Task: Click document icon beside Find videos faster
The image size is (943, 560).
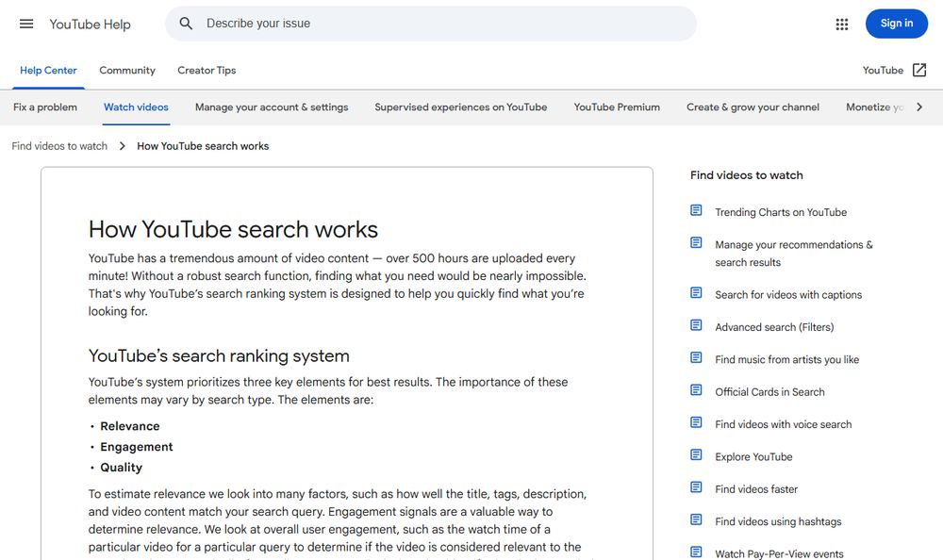Action: [x=696, y=487]
